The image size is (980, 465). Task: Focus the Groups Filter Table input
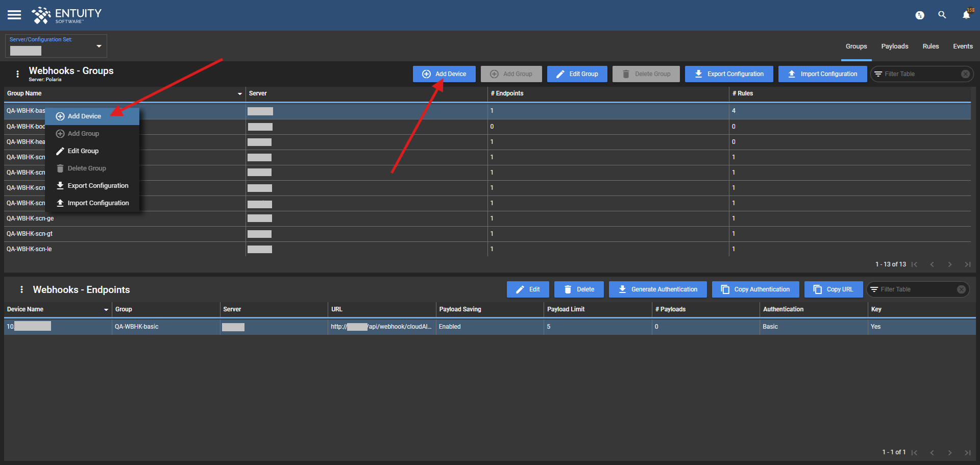[x=921, y=74]
